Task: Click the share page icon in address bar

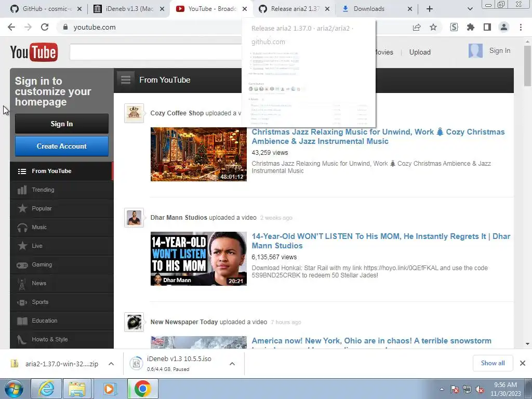Action: pyautogui.click(x=417, y=27)
